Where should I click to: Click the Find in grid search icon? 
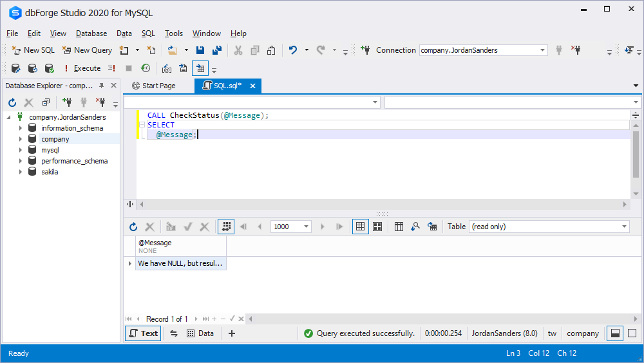coord(415,227)
